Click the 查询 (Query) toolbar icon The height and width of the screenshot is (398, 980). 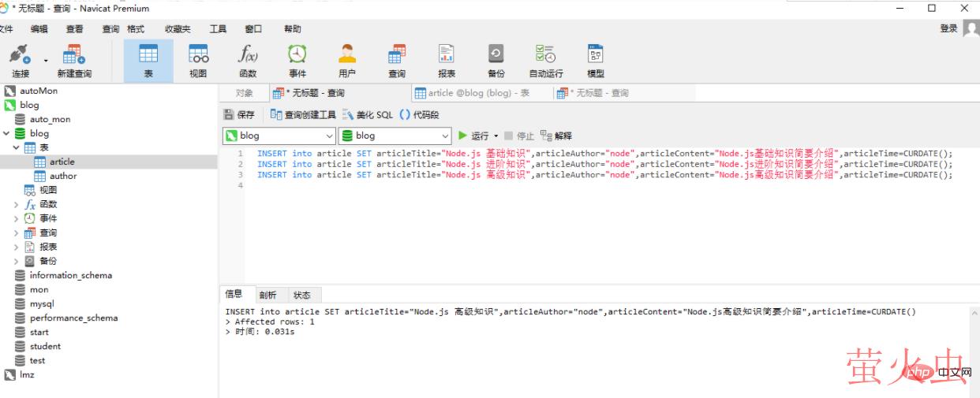point(396,61)
